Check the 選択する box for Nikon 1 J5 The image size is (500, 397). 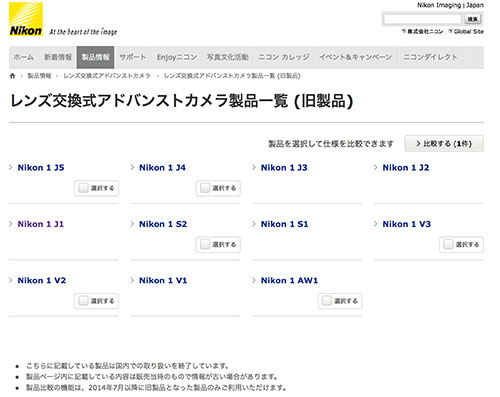tap(83, 188)
